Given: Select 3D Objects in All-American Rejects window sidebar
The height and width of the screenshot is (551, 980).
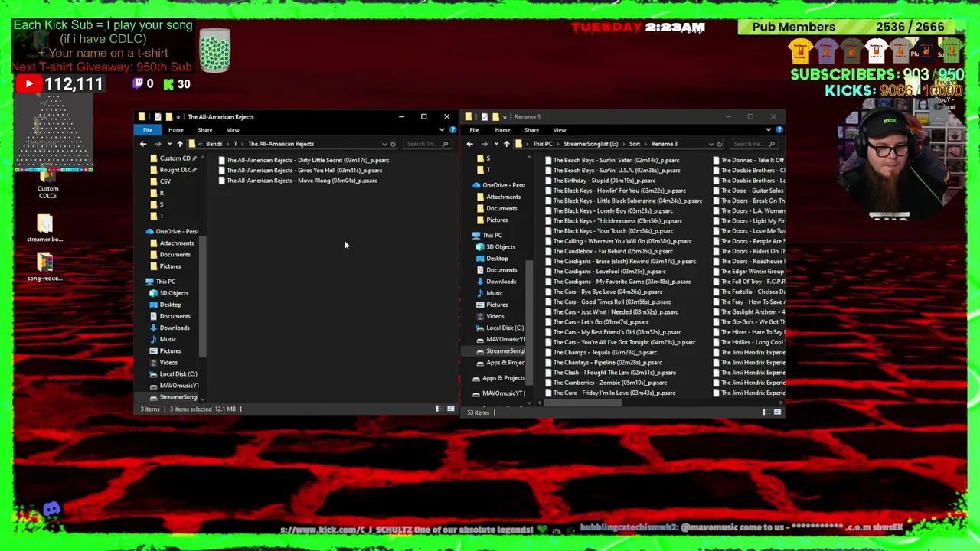Looking at the screenshot, I should [173, 293].
